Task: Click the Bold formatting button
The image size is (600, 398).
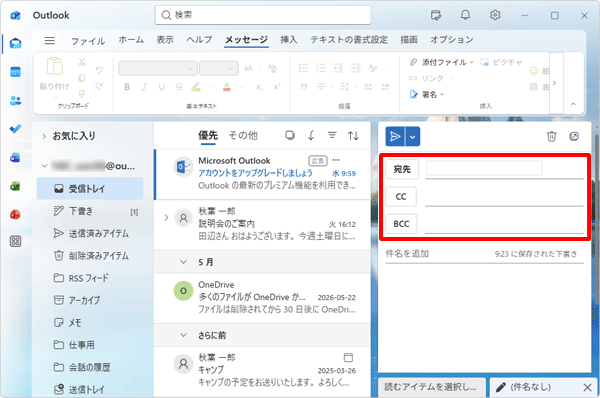Action: pos(127,87)
